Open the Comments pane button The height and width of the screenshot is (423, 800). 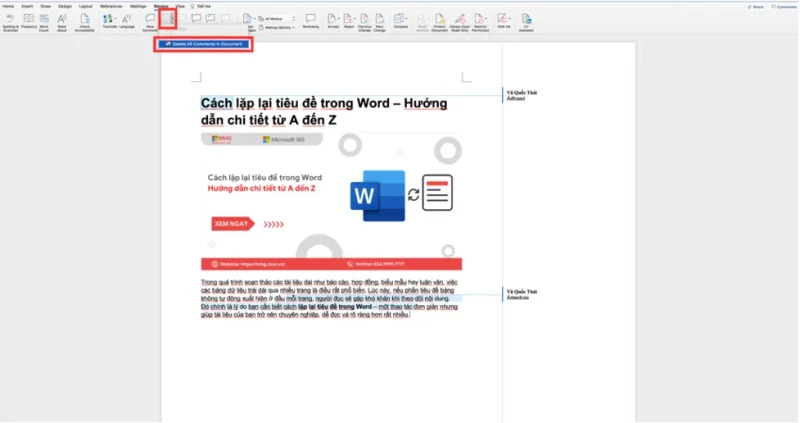coord(784,7)
